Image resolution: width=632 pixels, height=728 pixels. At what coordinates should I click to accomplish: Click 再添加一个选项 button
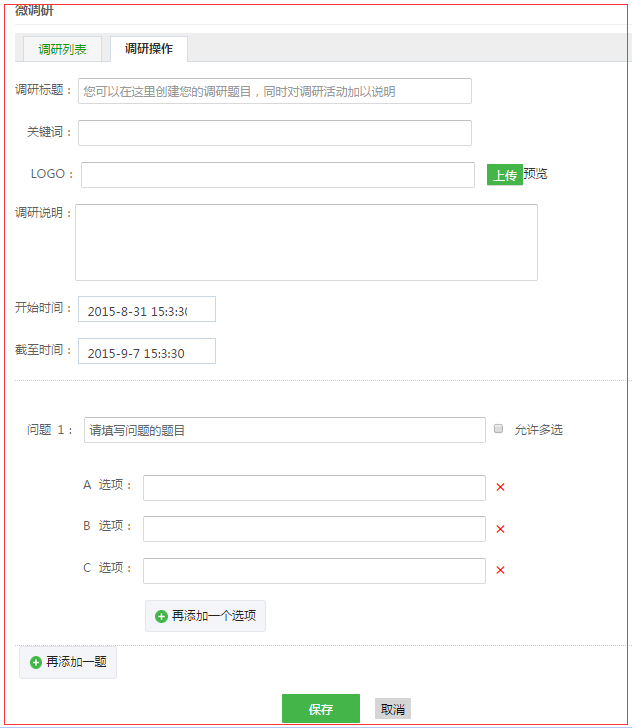pos(205,616)
